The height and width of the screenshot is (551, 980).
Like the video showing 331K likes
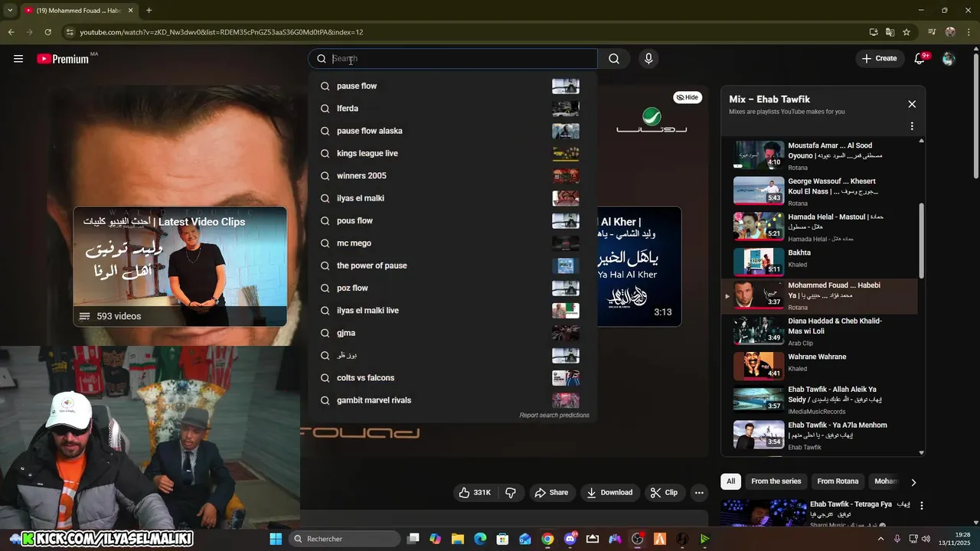tap(475, 493)
